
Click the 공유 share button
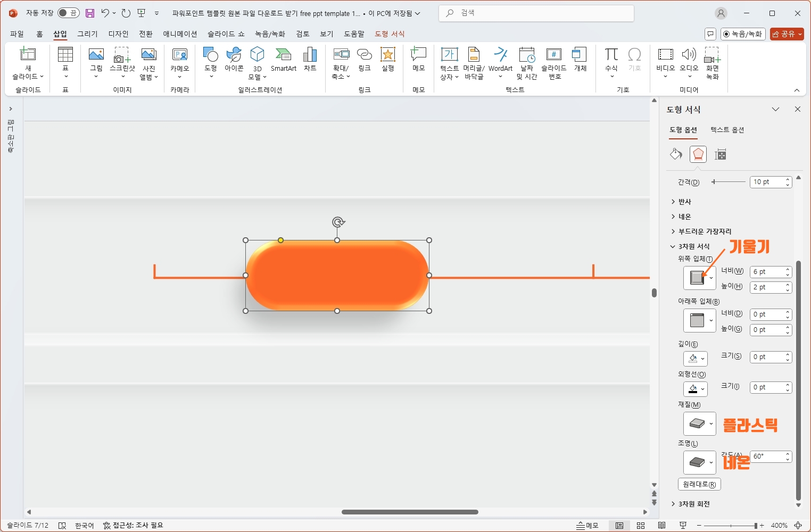click(787, 34)
